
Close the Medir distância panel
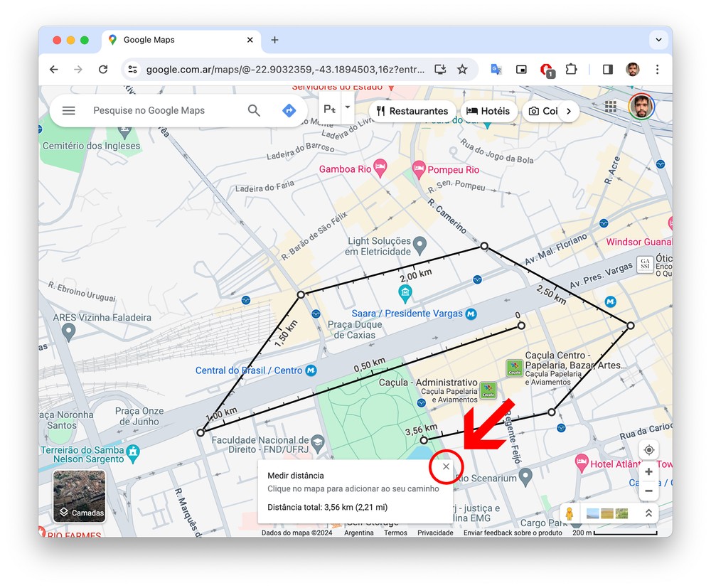tap(446, 467)
